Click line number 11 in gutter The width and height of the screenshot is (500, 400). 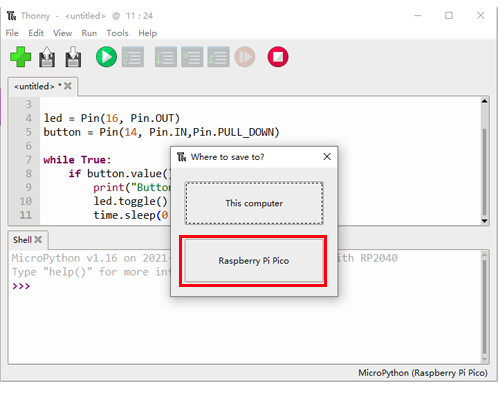point(25,215)
